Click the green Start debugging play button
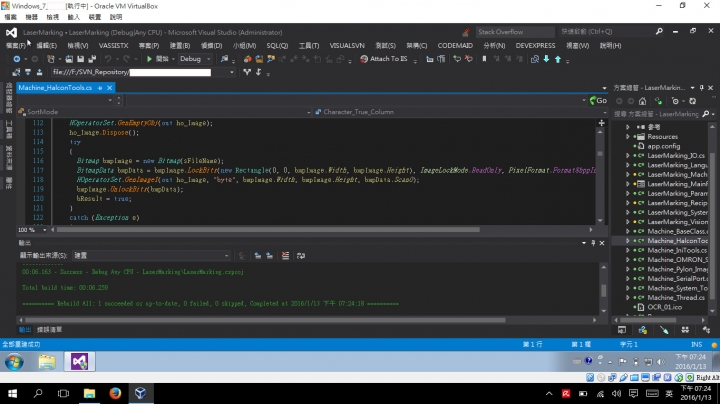The height and width of the screenshot is (404, 720). click(149, 59)
